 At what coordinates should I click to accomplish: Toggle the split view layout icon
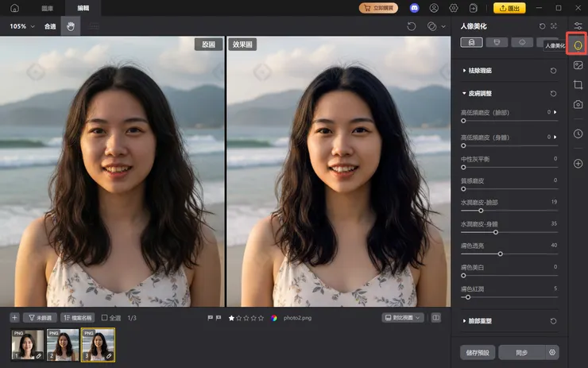tap(435, 318)
